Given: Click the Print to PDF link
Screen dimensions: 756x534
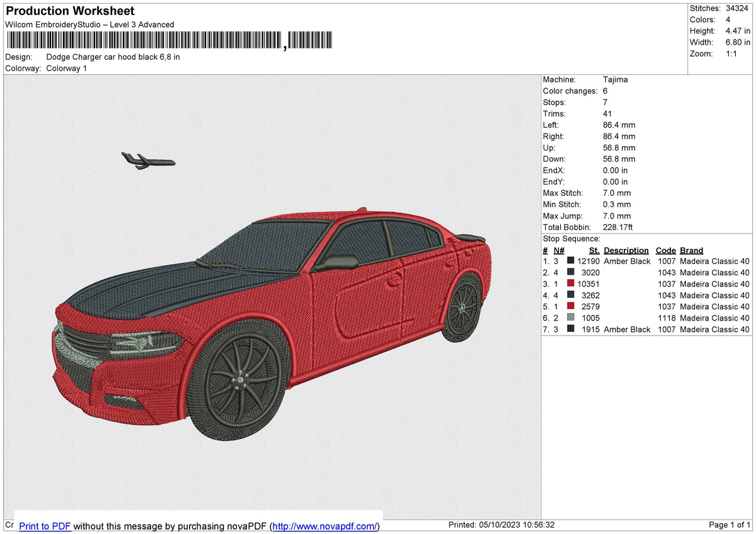Looking at the screenshot, I should 45,526.
